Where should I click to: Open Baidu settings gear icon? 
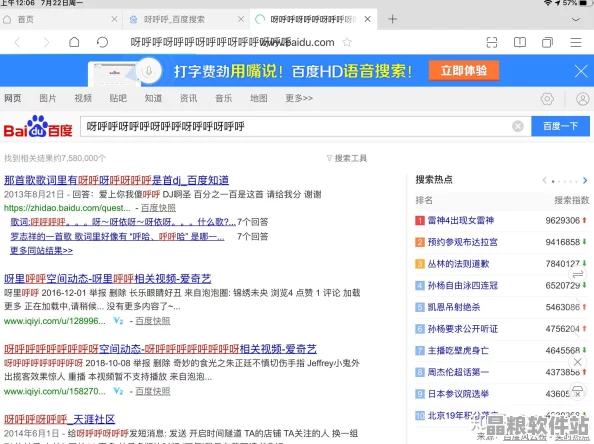[x=547, y=99]
